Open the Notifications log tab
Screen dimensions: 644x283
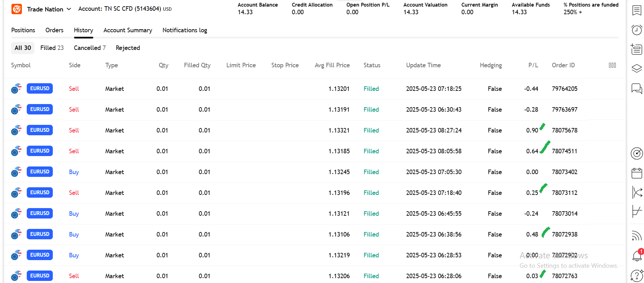click(x=184, y=30)
